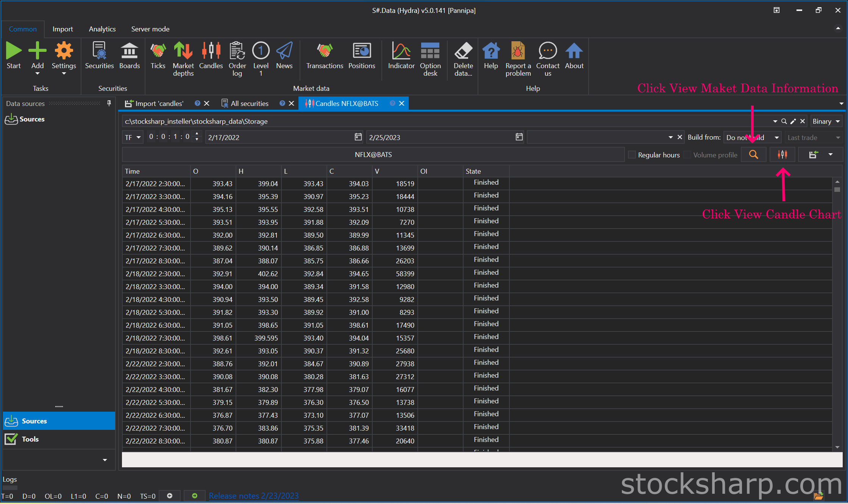The width and height of the screenshot is (848, 504).
Task: Click the storage path search icon
Action: pyautogui.click(x=784, y=121)
